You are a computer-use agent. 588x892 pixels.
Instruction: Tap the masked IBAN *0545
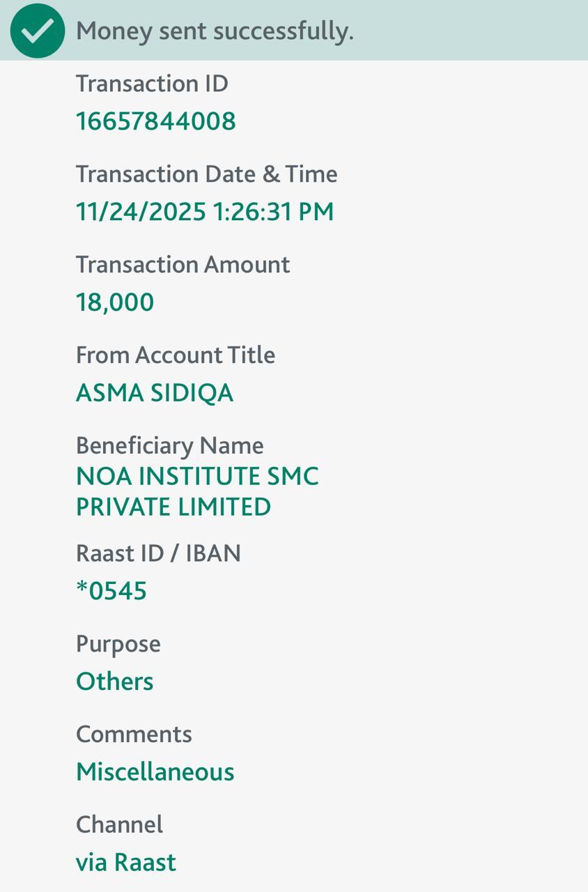[x=111, y=591]
